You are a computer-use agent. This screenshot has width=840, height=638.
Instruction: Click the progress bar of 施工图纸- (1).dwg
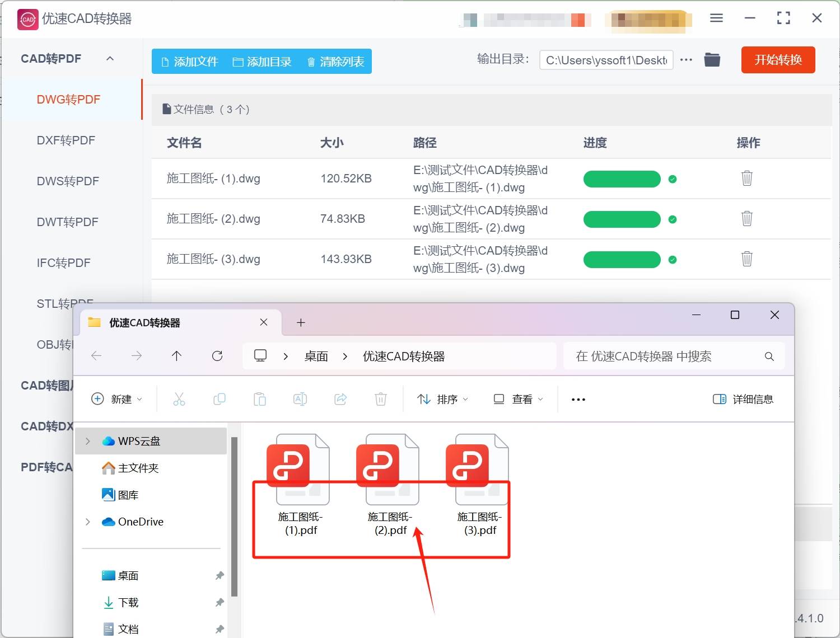[x=622, y=179]
